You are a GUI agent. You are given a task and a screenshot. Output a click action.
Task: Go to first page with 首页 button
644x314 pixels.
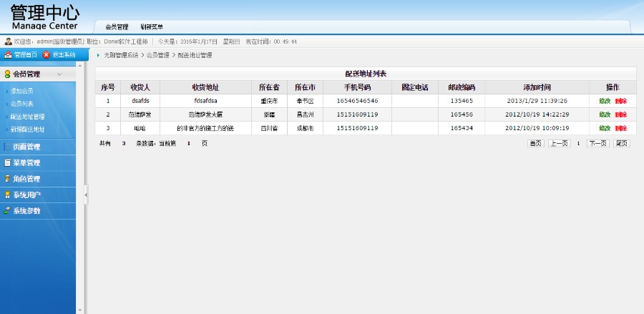point(535,143)
